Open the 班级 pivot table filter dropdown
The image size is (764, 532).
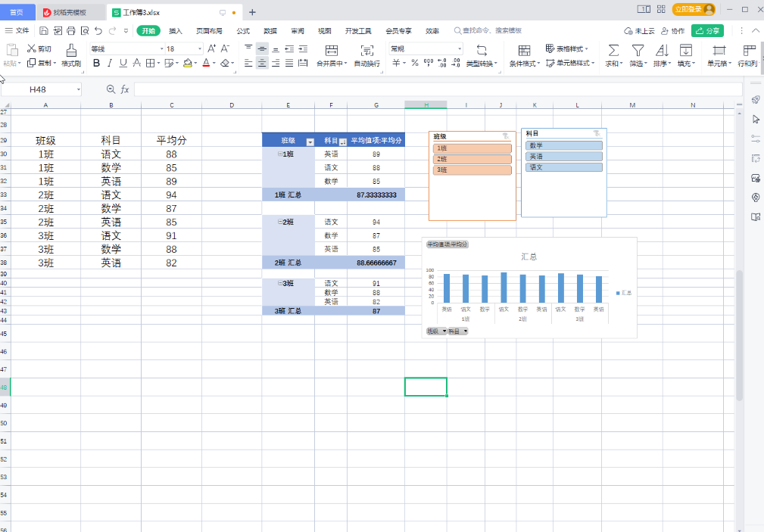pos(310,142)
